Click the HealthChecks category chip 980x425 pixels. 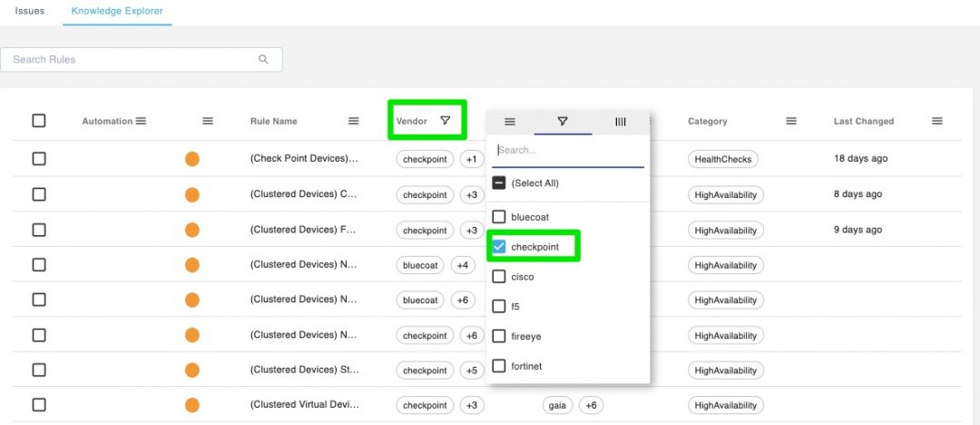722,159
